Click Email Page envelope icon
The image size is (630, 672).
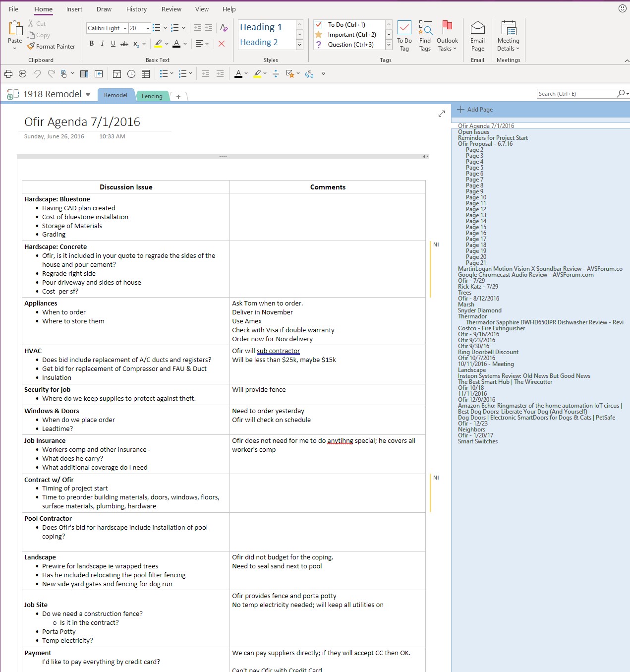478,28
